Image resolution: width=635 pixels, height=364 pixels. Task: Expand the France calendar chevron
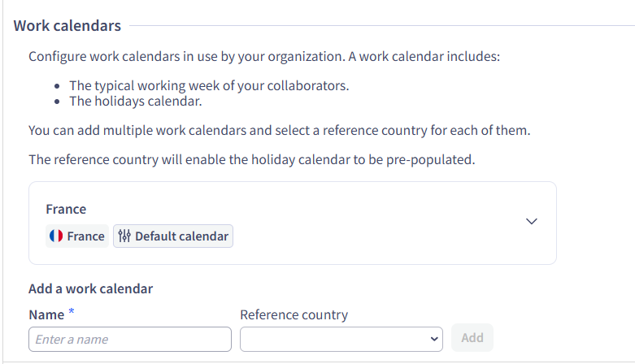pos(532,221)
